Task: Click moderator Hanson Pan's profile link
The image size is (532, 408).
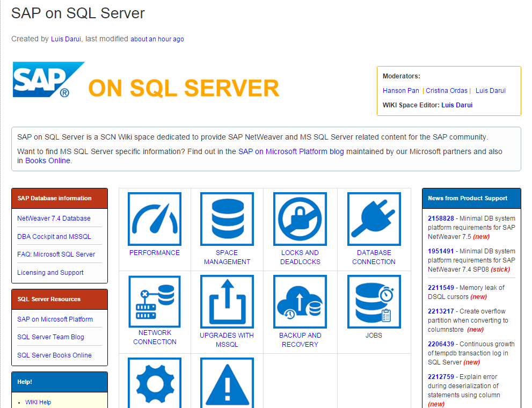Action: [x=401, y=90]
